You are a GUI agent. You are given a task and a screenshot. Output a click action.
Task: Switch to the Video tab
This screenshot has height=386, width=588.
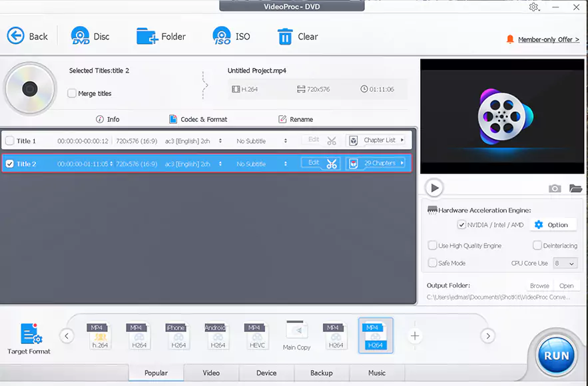[x=211, y=373]
